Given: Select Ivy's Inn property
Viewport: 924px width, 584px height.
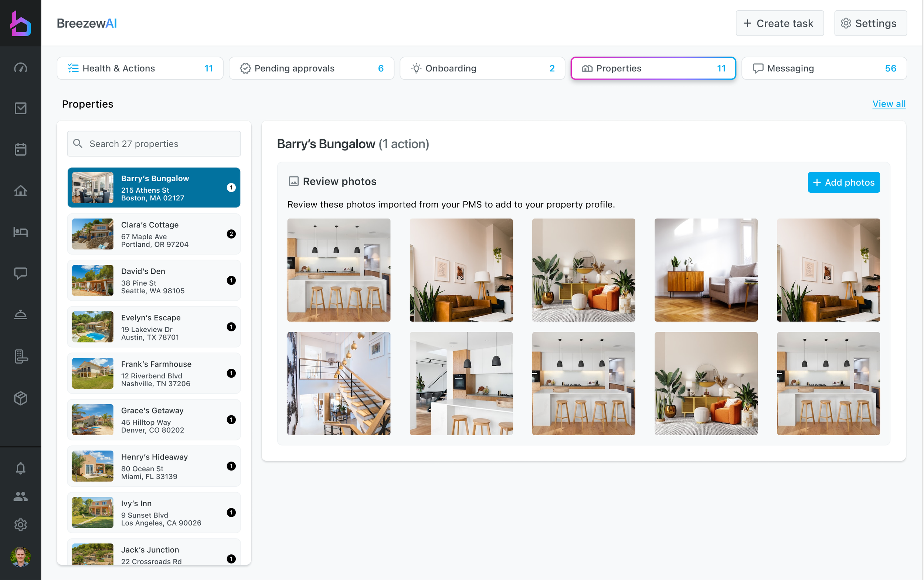Looking at the screenshot, I should click(x=154, y=513).
